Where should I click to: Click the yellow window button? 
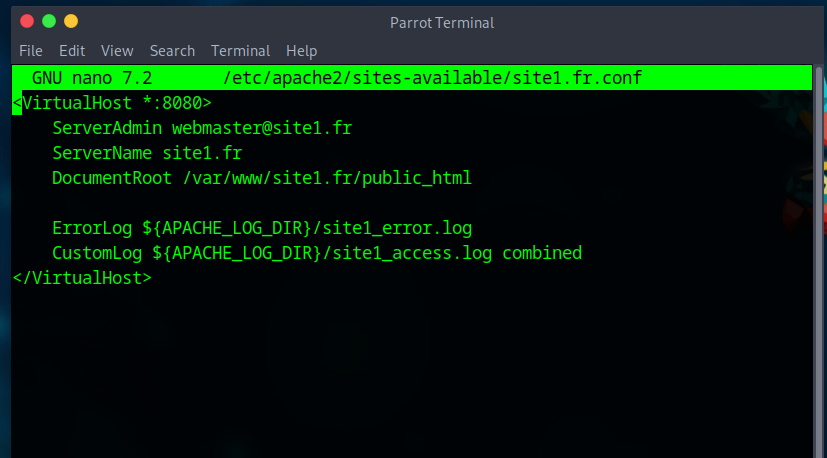[x=71, y=21]
